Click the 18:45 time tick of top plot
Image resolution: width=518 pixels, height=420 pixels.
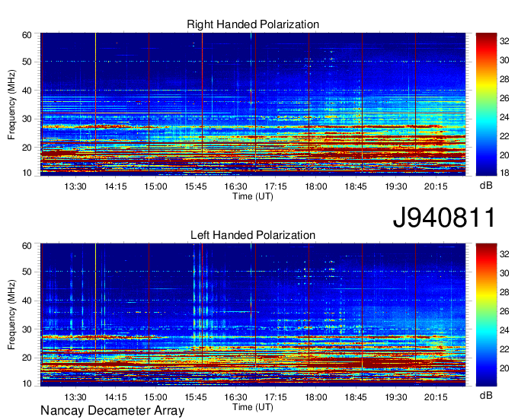(x=356, y=186)
